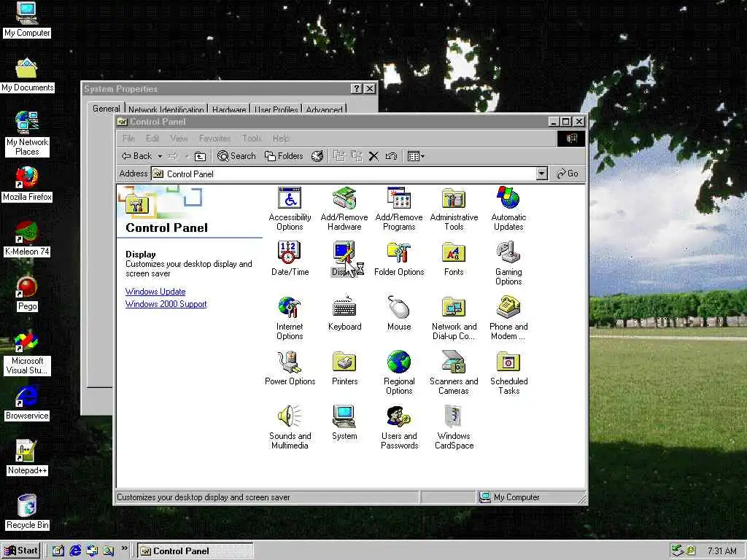Image resolution: width=747 pixels, height=560 pixels.
Task: Open the Views dropdown button
Action: point(415,156)
